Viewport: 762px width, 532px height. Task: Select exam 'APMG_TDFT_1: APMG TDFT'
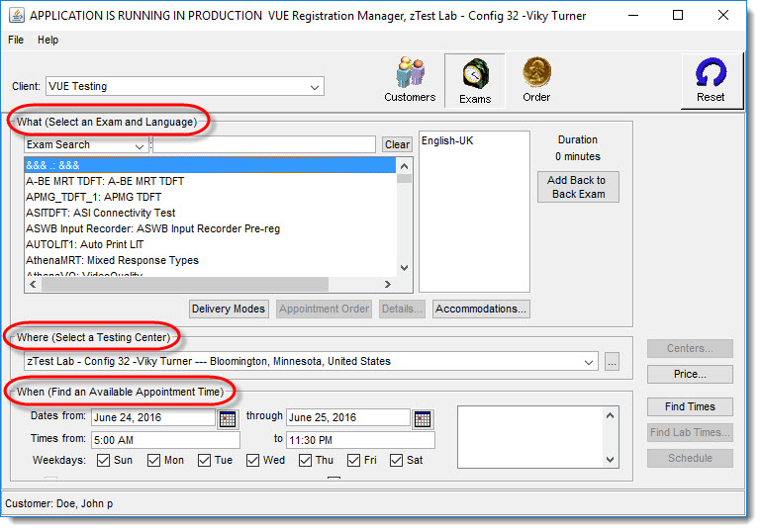[210, 197]
